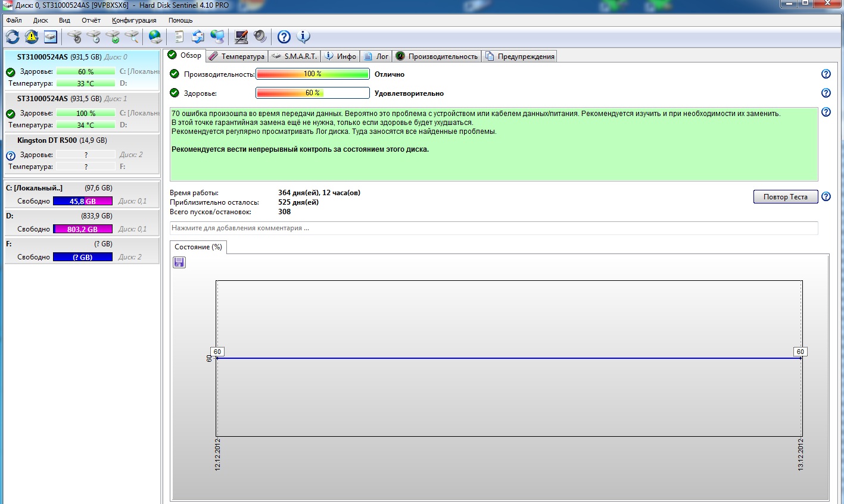Click the 13.12.2012 date label on graph
The image size is (844, 504).
click(801, 455)
